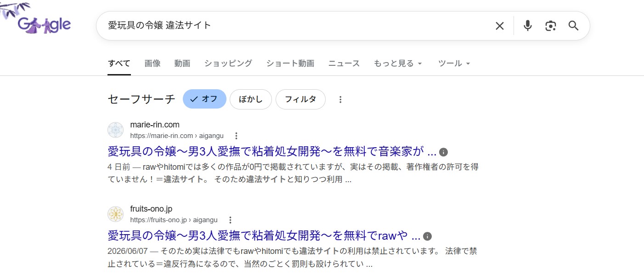Click inside the search text field
This screenshot has height=276, width=644.
point(294,26)
